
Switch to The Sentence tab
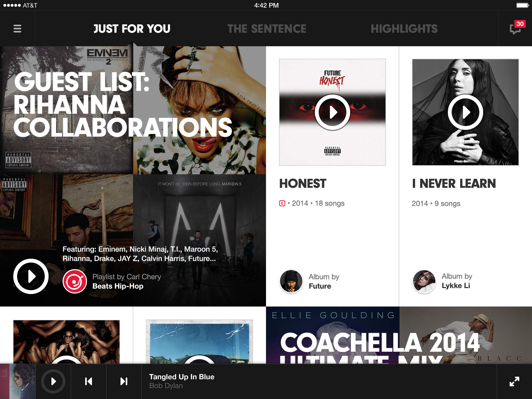tap(267, 29)
